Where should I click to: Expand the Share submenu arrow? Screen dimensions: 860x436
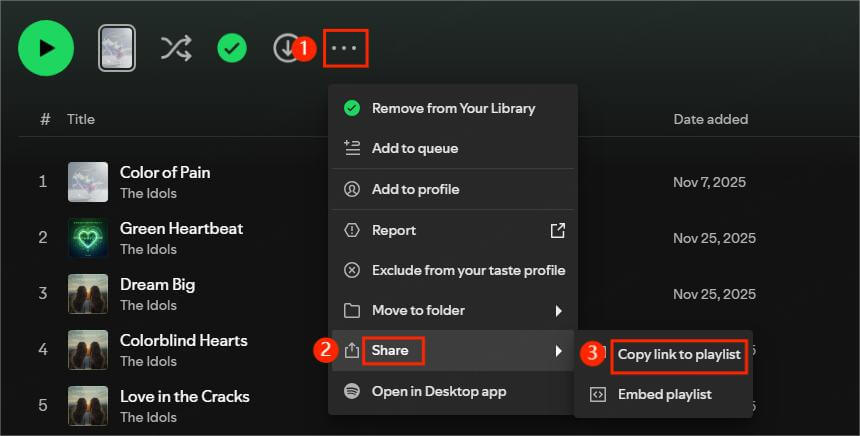558,351
